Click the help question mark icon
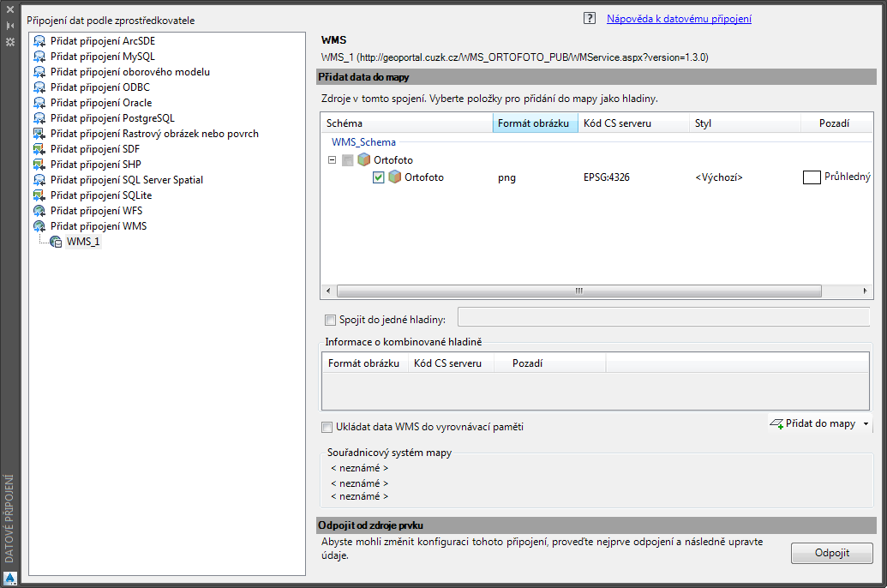Viewport: 887px width, 588px height. click(x=590, y=18)
